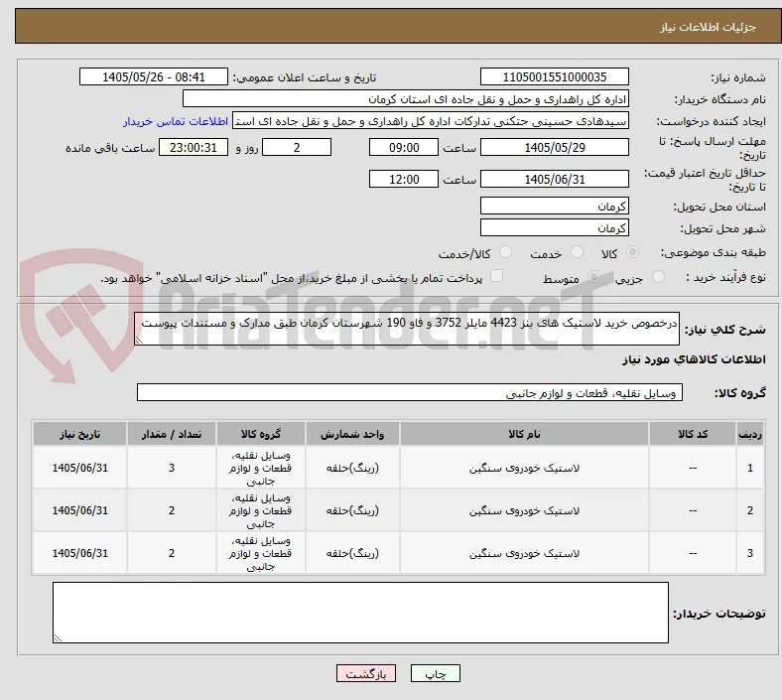
Task: Click the واحد شمارش column header
Action: click(352, 434)
